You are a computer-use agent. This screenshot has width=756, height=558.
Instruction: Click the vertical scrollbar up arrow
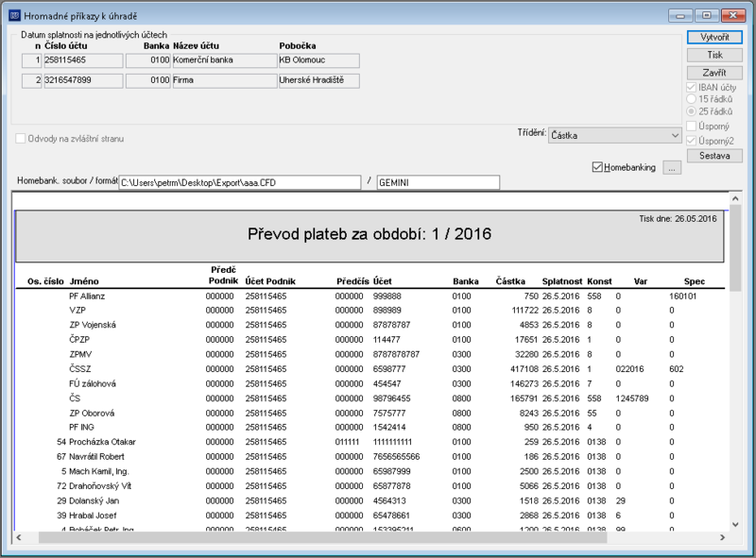tap(735, 198)
